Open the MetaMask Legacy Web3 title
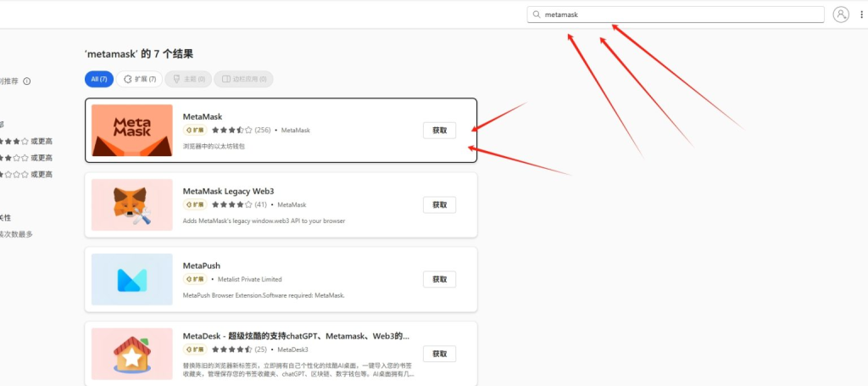 (x=228, y=191)
